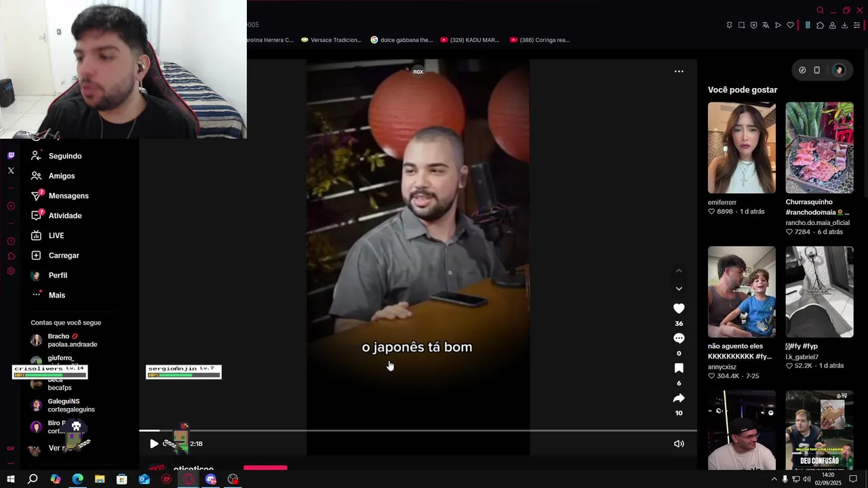Open Easy Setup sliders icon
The image size is (868, 488).
857,25
